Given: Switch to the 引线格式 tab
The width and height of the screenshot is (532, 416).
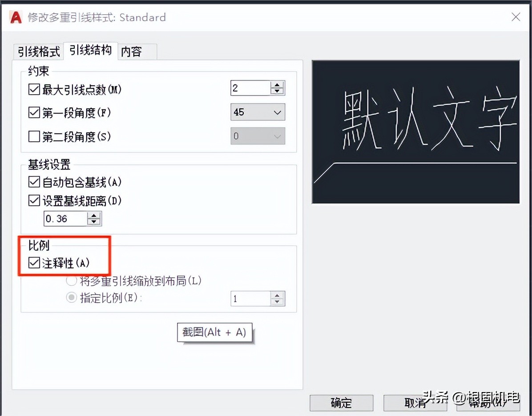Looking at the screenshot, I should point(38,52).
